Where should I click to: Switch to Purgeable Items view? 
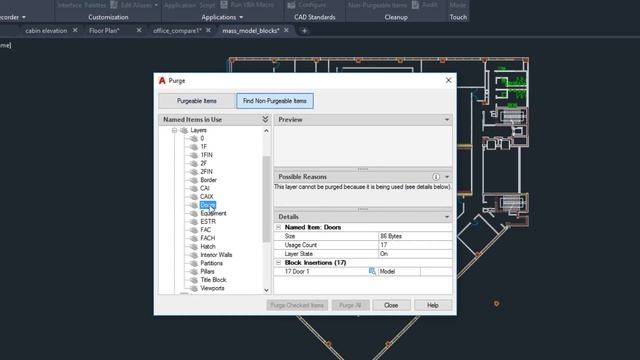pos(197,101)
